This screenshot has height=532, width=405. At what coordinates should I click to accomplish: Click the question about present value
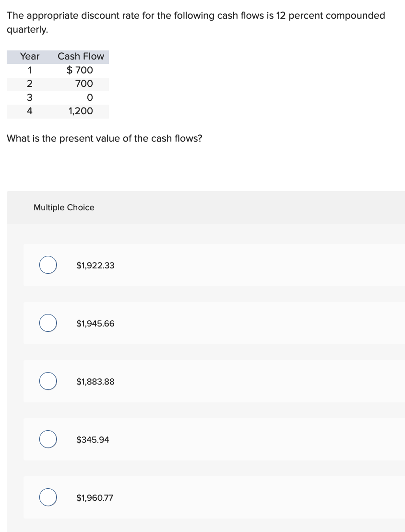pos(105,138)
